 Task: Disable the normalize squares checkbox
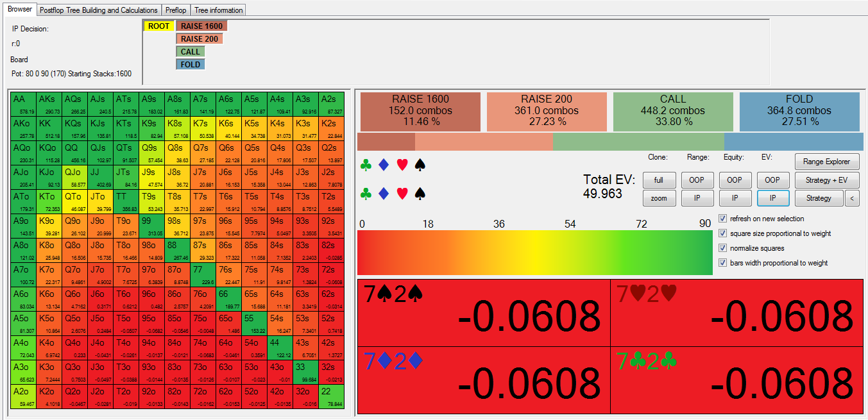pyautogui.click(x=724, y=248)
